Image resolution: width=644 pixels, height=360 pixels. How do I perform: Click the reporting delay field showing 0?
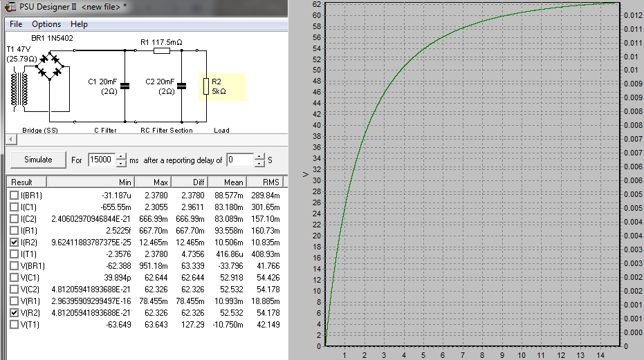(240, 160)
